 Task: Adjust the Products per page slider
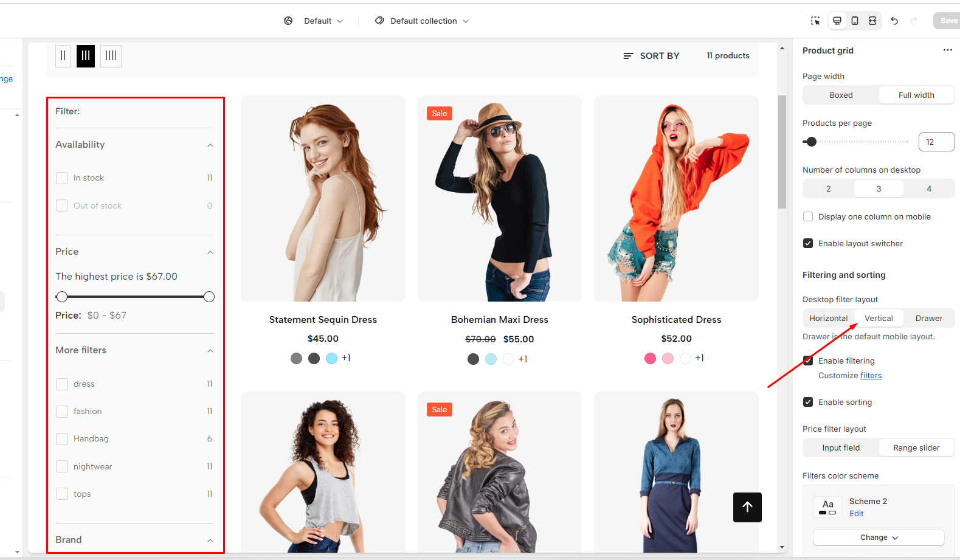pyautogui.click(x=810, y=142)
